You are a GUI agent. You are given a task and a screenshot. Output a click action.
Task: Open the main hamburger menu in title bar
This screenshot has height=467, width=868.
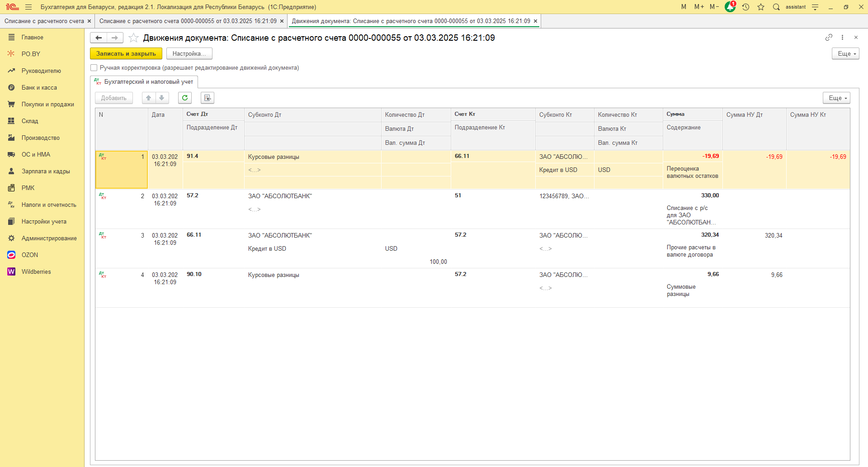28,7
